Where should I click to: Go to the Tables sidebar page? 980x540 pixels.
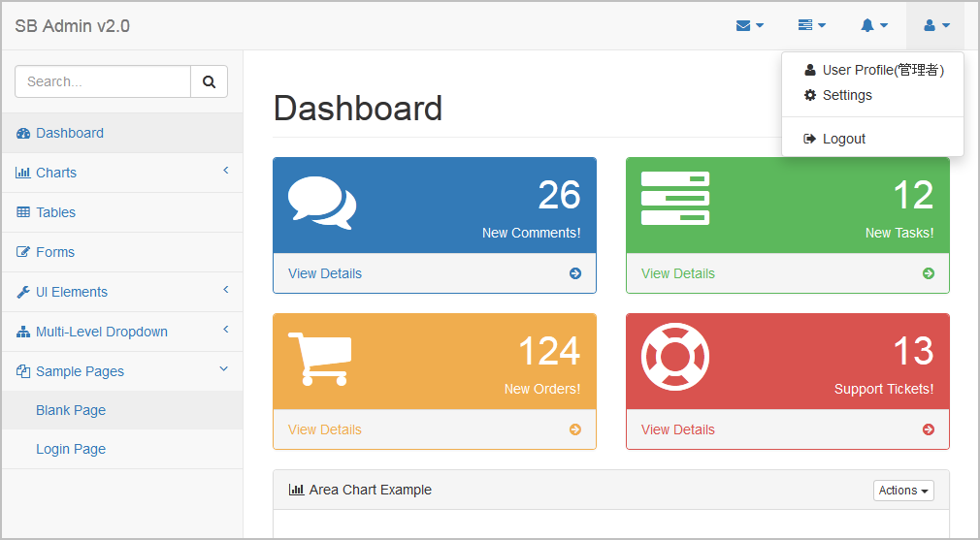(122, 212)
